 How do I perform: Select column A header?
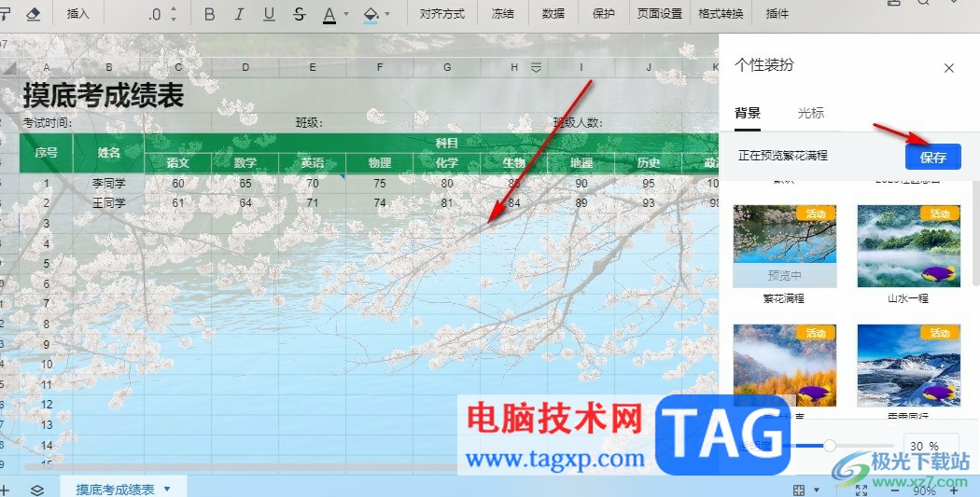pos(47,67)
